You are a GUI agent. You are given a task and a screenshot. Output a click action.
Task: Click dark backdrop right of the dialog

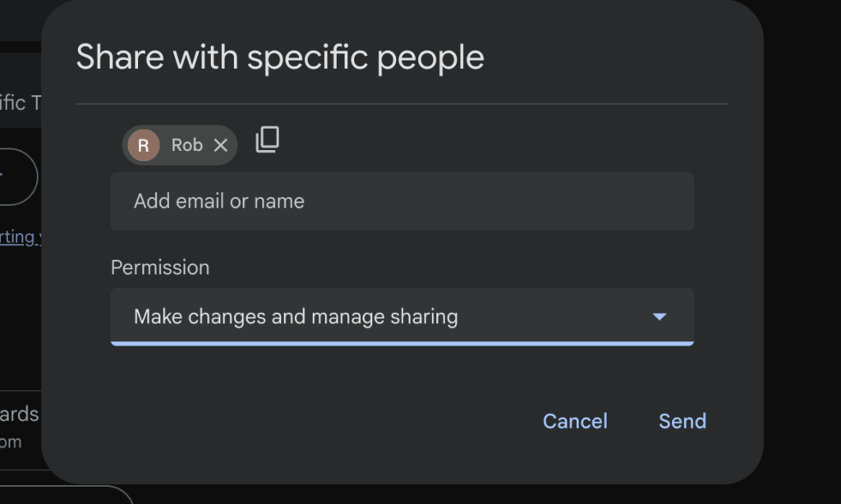pos(801,246)
